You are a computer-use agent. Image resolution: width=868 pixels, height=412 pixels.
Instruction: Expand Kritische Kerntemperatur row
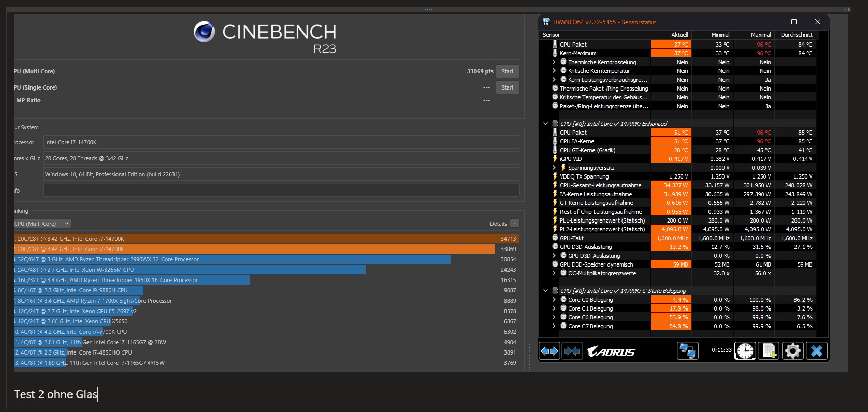(x=554, y=71)
